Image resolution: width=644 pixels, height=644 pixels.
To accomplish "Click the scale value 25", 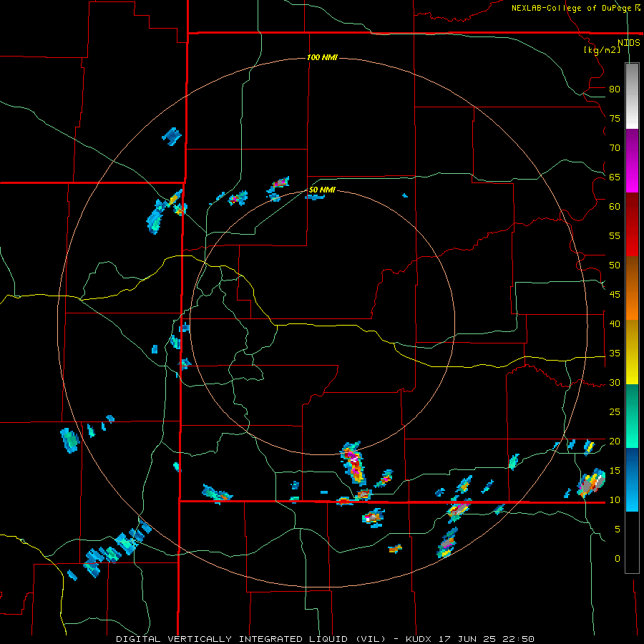I will [615, 412].
